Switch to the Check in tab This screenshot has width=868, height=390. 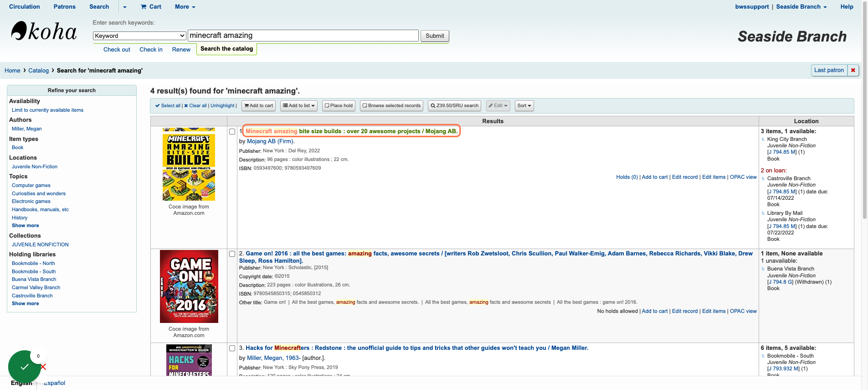151,50
